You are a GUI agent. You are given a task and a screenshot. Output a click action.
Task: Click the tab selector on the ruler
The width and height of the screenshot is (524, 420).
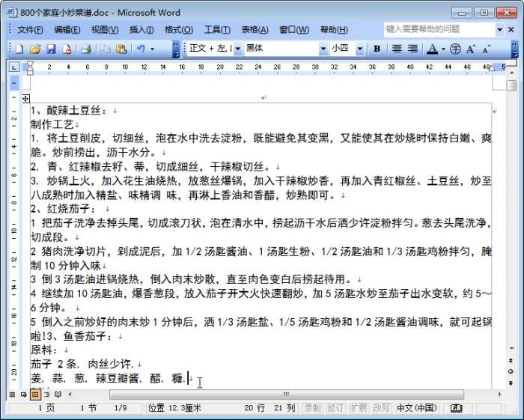[x=13, y=67]
